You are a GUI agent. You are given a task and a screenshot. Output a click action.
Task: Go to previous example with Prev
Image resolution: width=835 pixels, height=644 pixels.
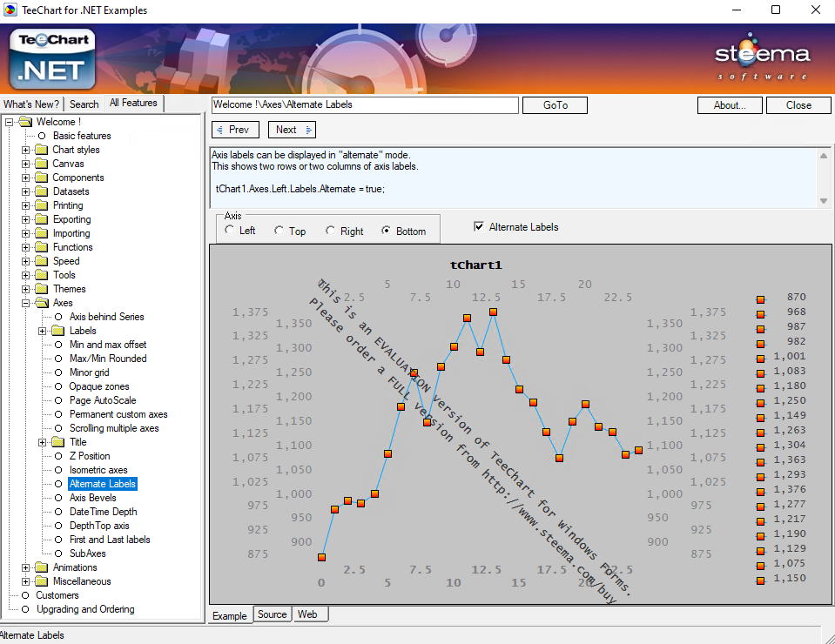click(235, 130)
